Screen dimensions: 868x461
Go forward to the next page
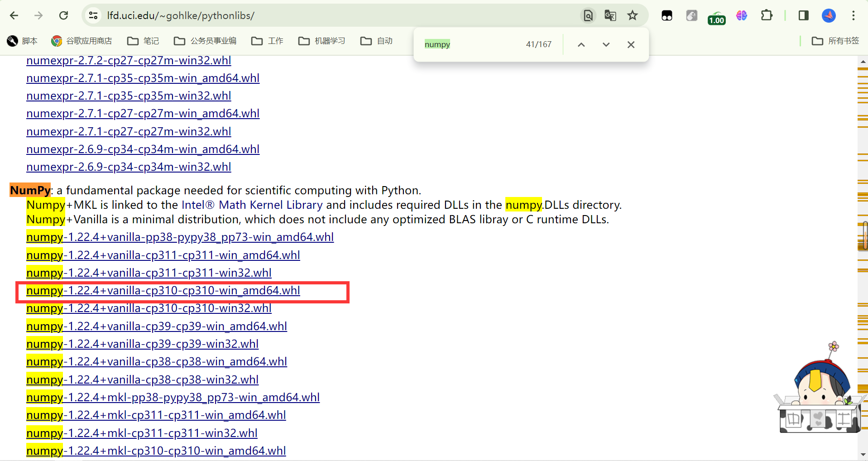(38, 16)
